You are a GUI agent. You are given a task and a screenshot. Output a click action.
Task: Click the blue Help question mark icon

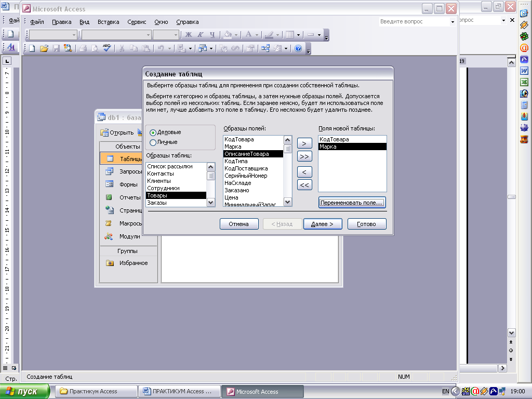298,48
